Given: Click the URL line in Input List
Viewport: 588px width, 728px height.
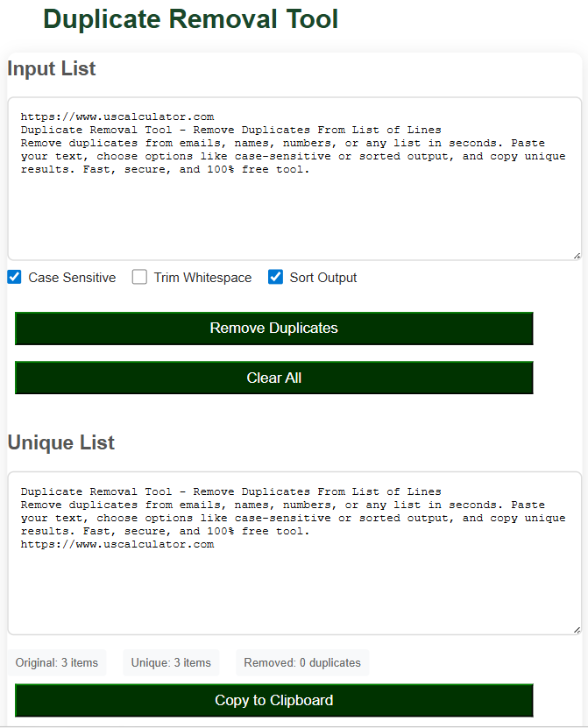Looking at the screenshot, I should (x=117, y=117).
